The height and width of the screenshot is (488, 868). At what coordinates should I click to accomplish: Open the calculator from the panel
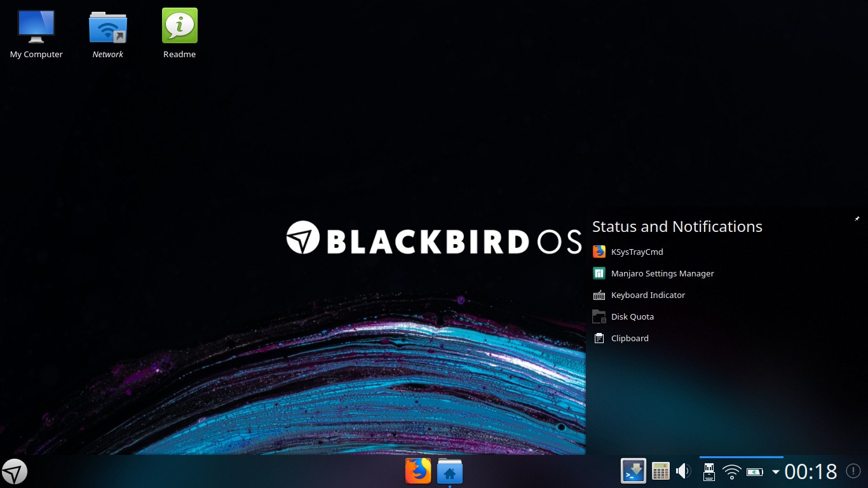(661, 471)
